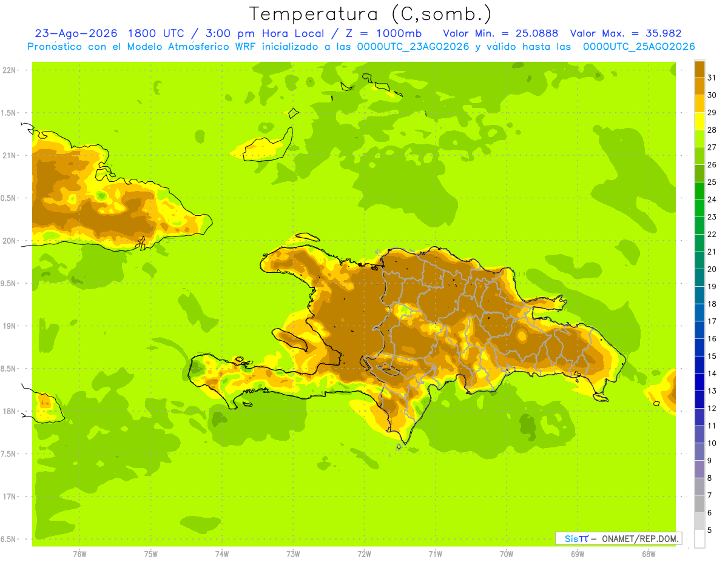Click "0000UTC_23AGO2026" initialization time
The width and height of the screenshot is (728, 562).
[x=413, y=47]
